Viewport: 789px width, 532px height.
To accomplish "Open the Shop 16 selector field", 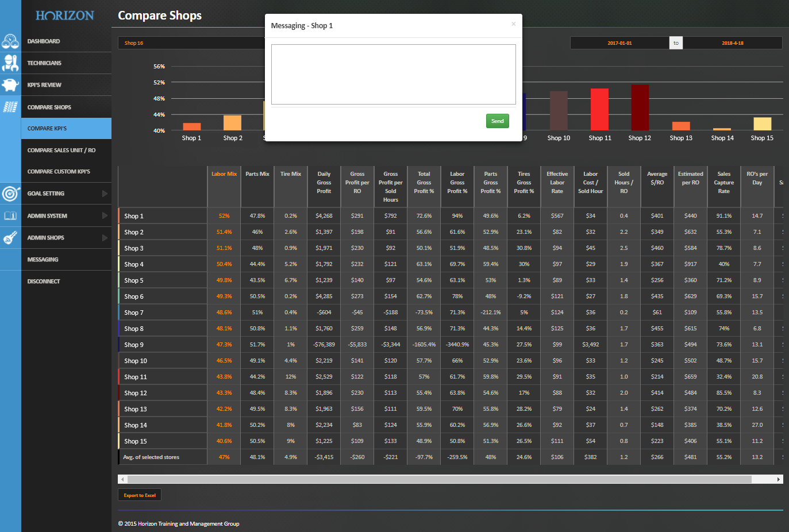I will click(191, 43).
